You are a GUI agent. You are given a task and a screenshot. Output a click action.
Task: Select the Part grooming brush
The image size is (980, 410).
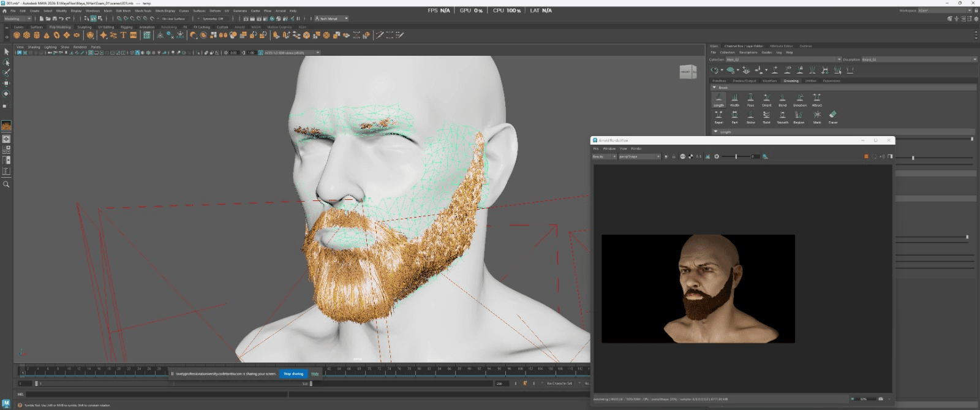tap(734, 115)
